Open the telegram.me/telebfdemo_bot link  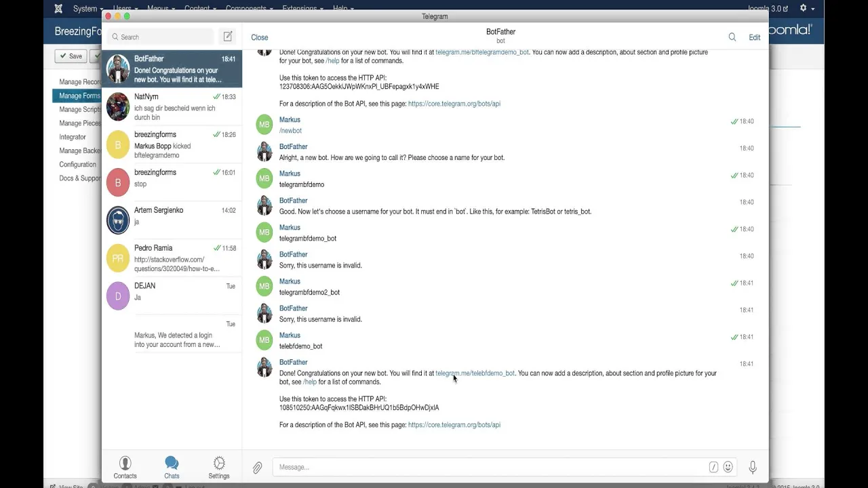pos(475,373)
